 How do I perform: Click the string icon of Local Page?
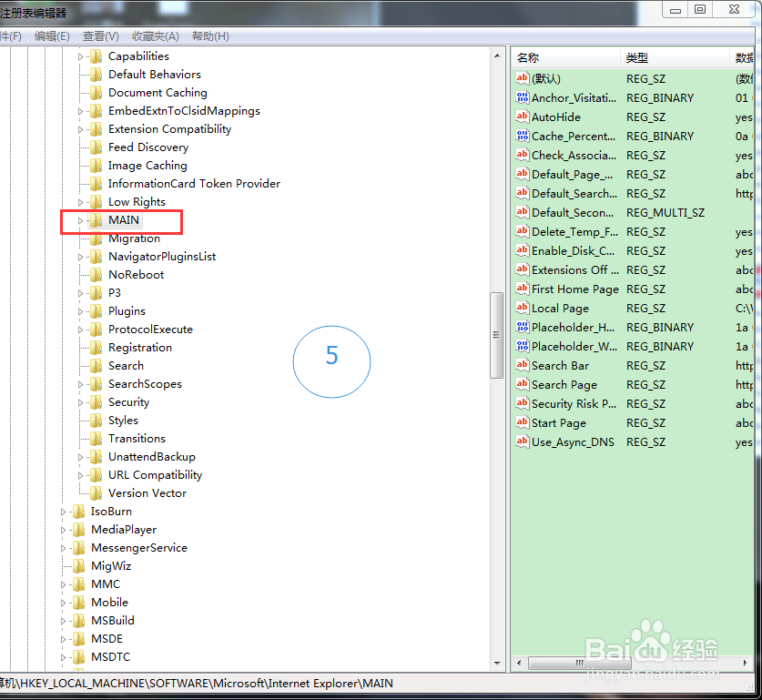pyautogui.click(x=523, y=308)
